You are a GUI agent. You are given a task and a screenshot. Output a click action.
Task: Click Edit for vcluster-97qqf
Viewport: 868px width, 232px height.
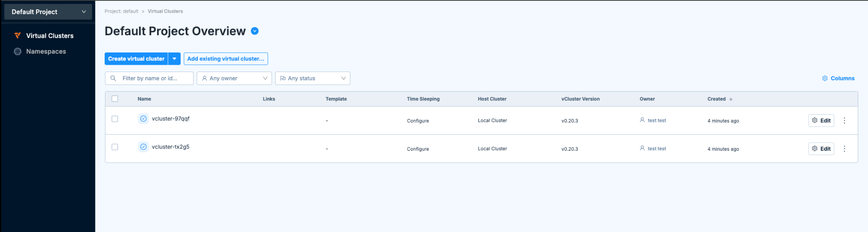pyautogui.click(x=821, y=121)
